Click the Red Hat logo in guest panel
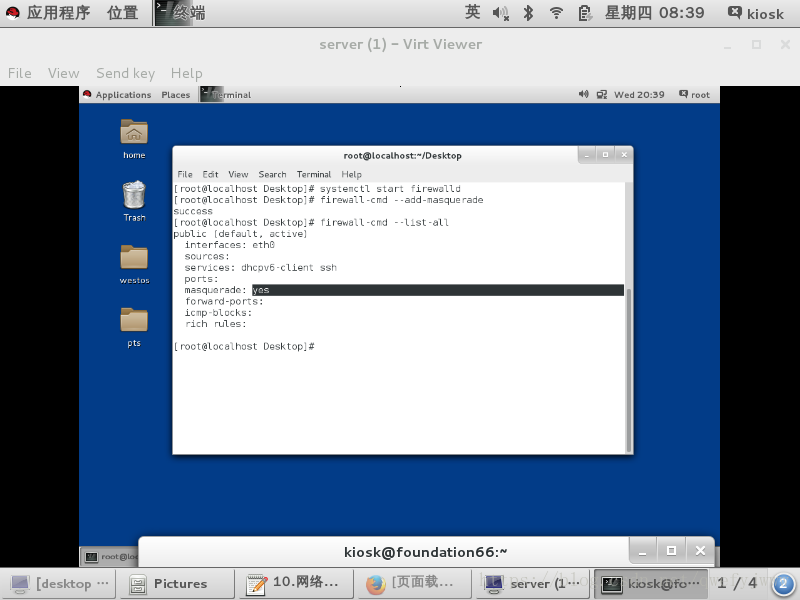Image resolution: width=800 pixels, height=600 pixels. click(x=87, y=94)
